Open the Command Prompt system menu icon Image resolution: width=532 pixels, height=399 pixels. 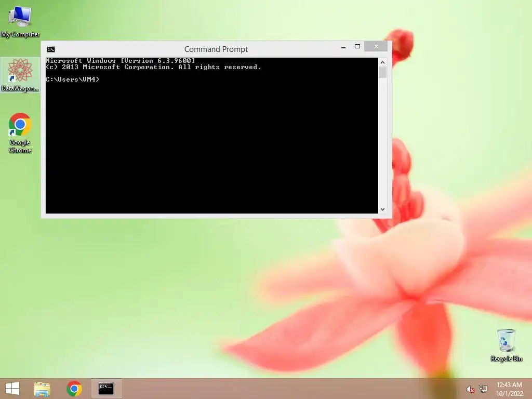click(x=51, y=49)
